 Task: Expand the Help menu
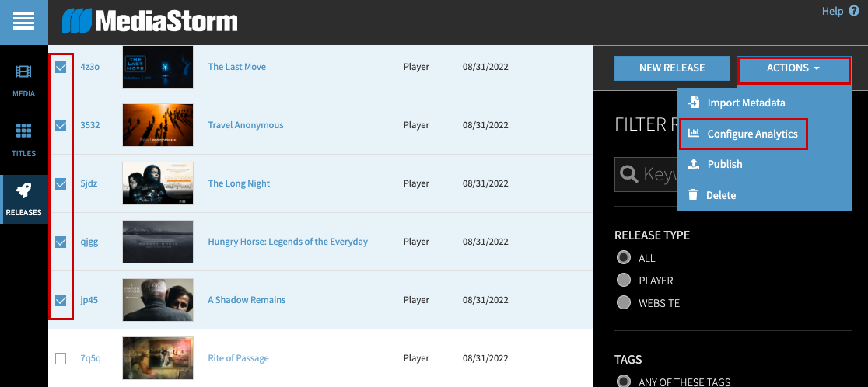click(x=838, y=11)
